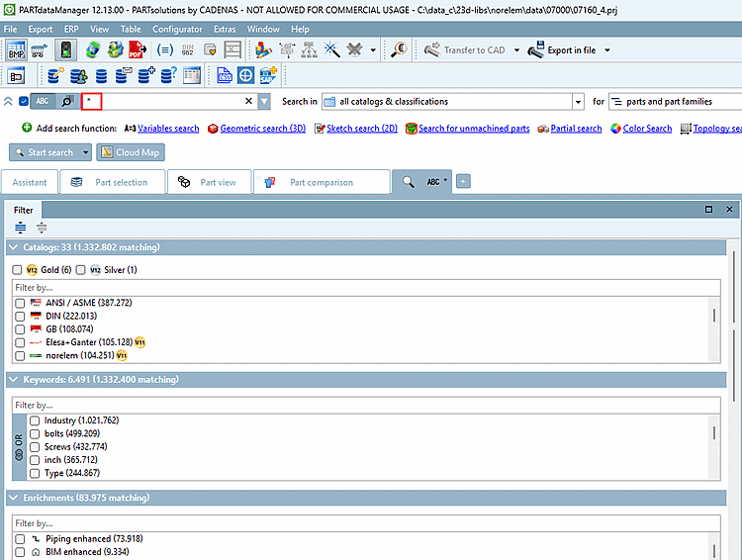The width and height of the screenshot is (742, 560).
Task: Open the search term history dropdown
Action: click(264, 101)
